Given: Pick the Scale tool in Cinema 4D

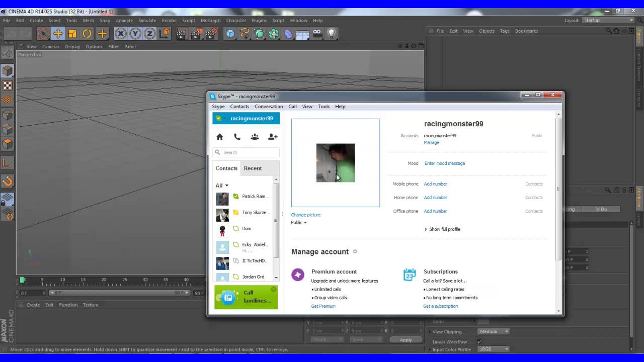Looking at the screenshot, I should (x=72, y=34).
